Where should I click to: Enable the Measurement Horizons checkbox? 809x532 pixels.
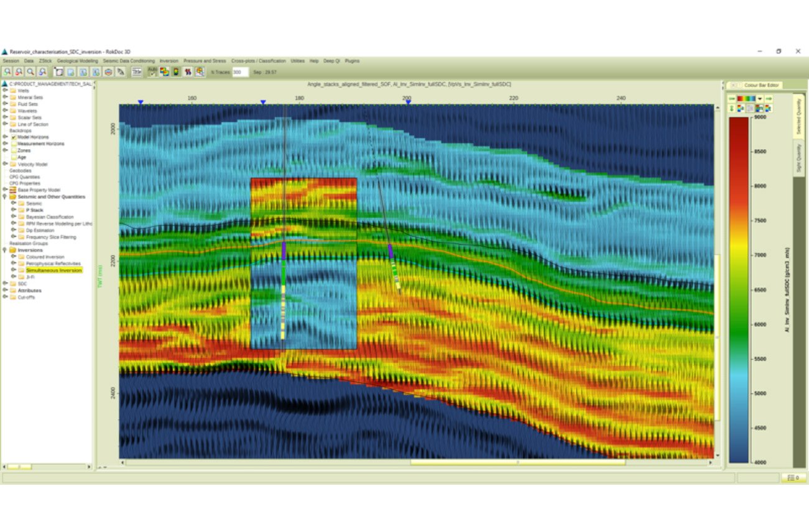click(13, 144)
